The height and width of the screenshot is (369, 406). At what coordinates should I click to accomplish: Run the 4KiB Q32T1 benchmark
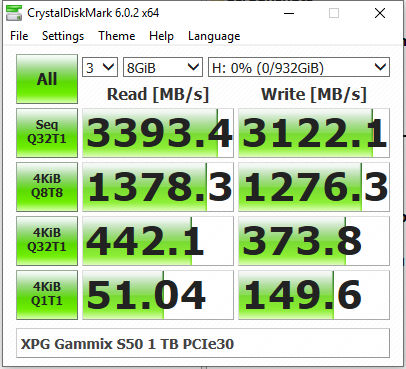(x=47, y=241)
